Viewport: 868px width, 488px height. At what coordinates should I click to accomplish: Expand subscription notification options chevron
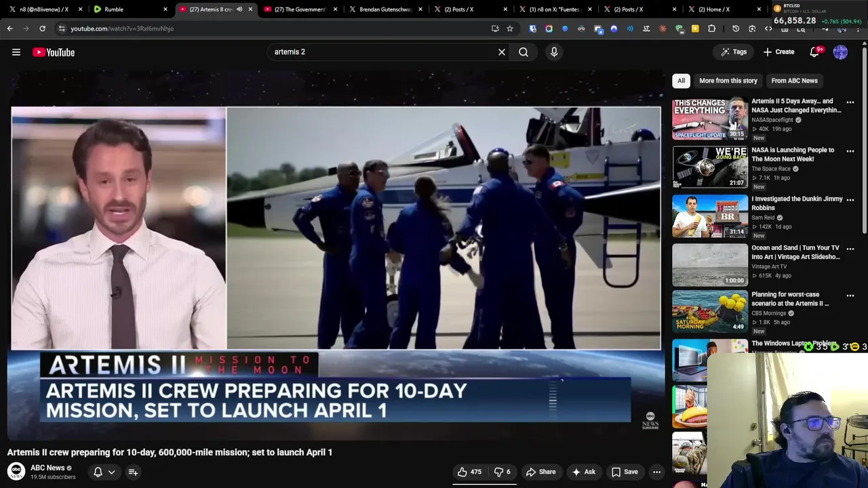pos(112,472)
